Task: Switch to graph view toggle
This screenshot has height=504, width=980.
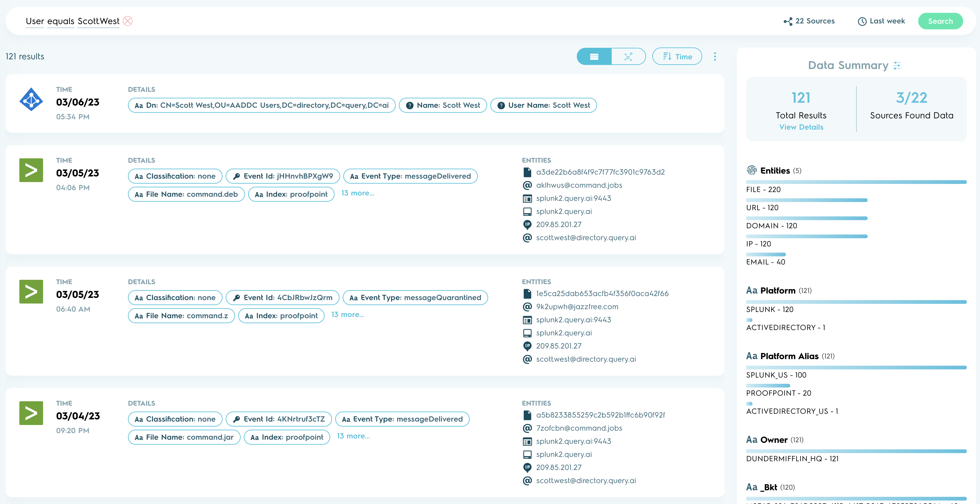Action: click(628, 57)
